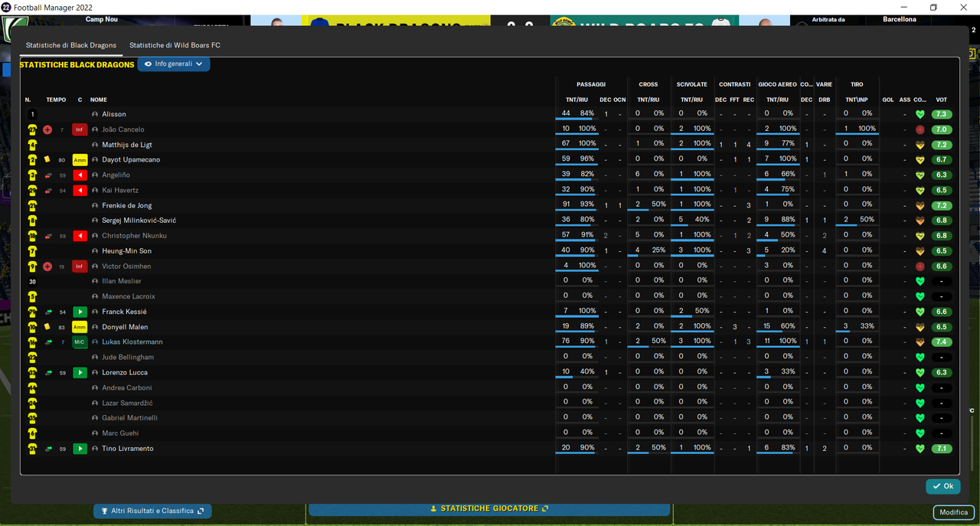Click the Modifica button

tap(953, 512)
